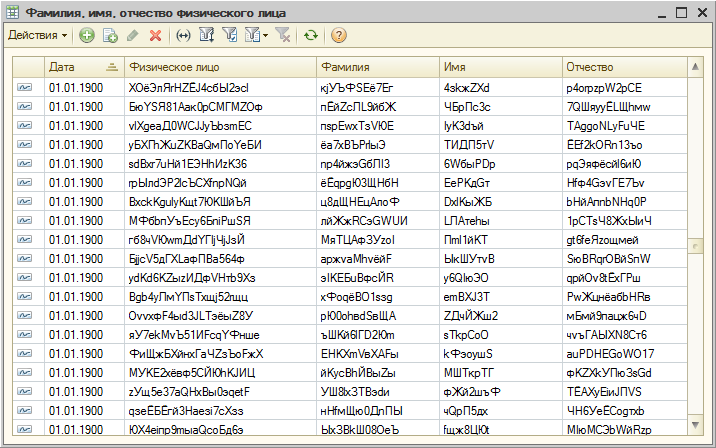Select cell vlXgеаД0WCJJуЪbsmЕС
716x448 pixels.
(x=220, y=126)
